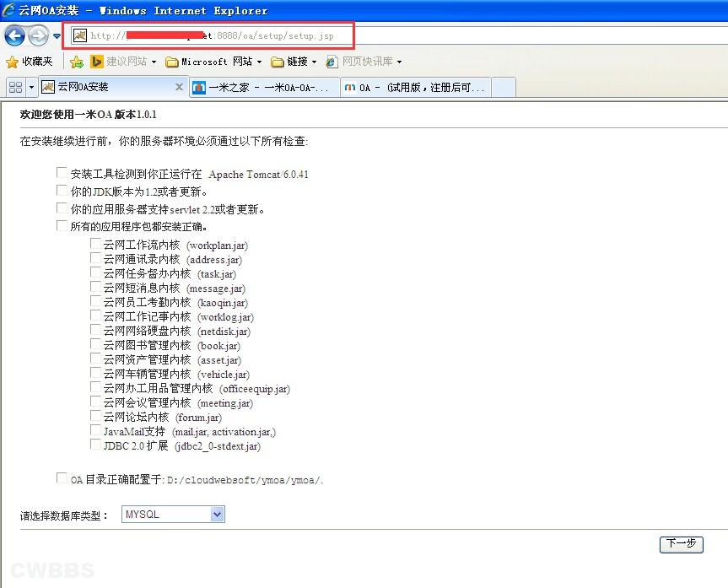
Task: Toggle the worklog.jar checkbox
Action: tap(95, 316)
